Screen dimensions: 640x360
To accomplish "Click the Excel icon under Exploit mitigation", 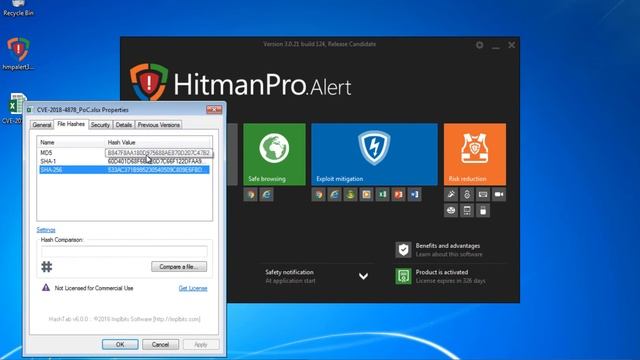I will pyautogui.click(x=382, y=195).
